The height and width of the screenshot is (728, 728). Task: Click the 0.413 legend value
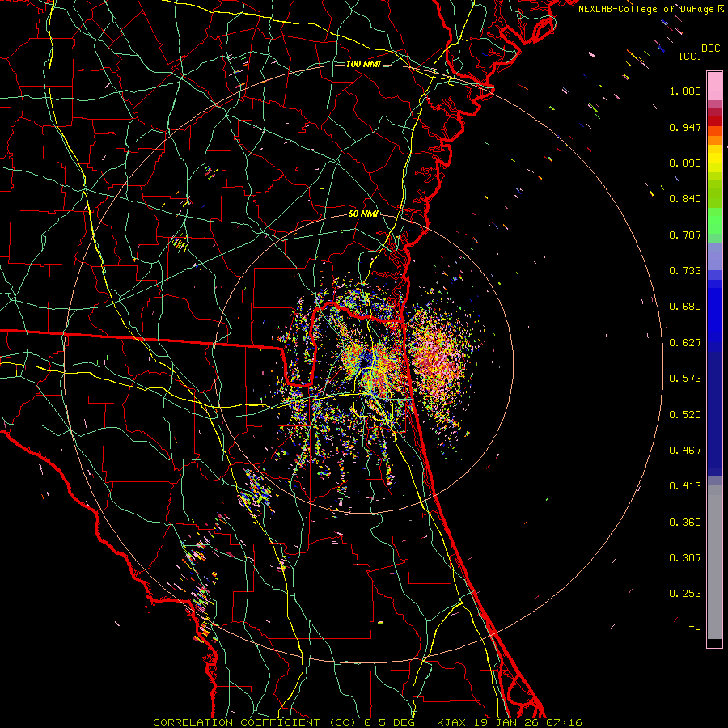(x=685, y=486)
